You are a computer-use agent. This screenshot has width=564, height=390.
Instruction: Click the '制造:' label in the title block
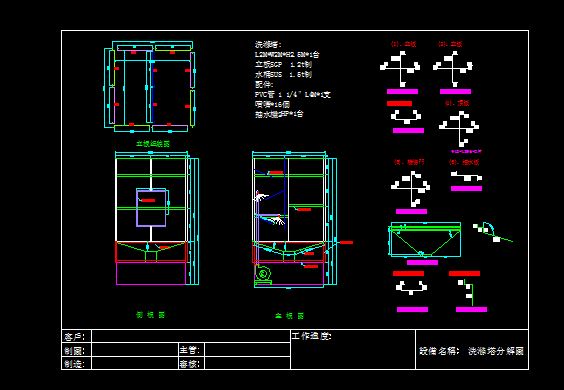74,364
